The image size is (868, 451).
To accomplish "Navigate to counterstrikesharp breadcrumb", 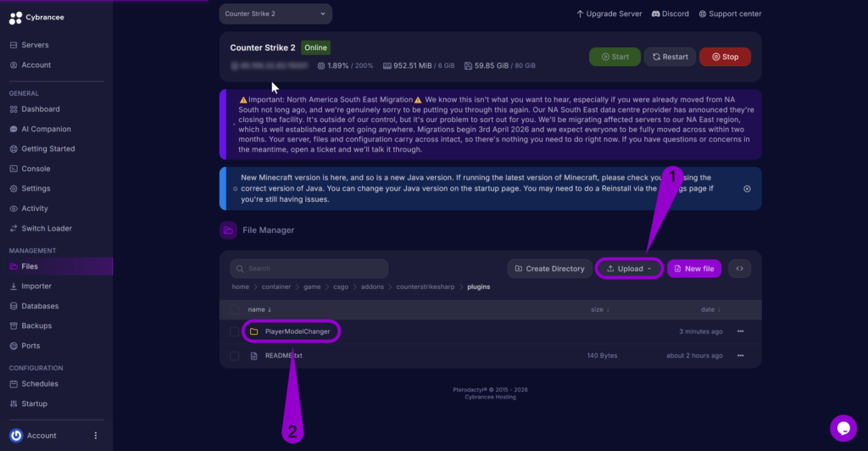I will 426,287.
